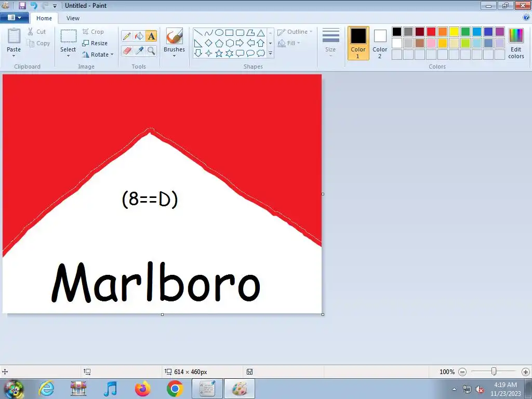Activate Color 1 selector
532x399 pixels.
click(x=358, y=43)
